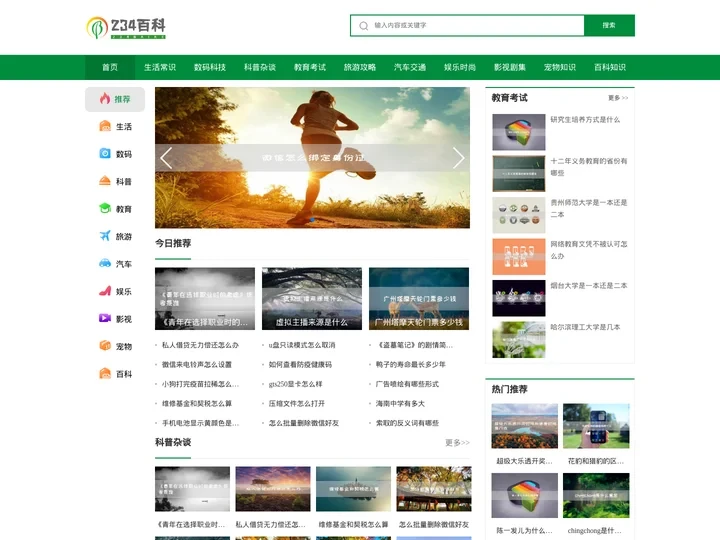This screenshot has width=720, height=540.
Task: Open 如何查看防疫健康码 list item
Action: [x=300, y=365]
